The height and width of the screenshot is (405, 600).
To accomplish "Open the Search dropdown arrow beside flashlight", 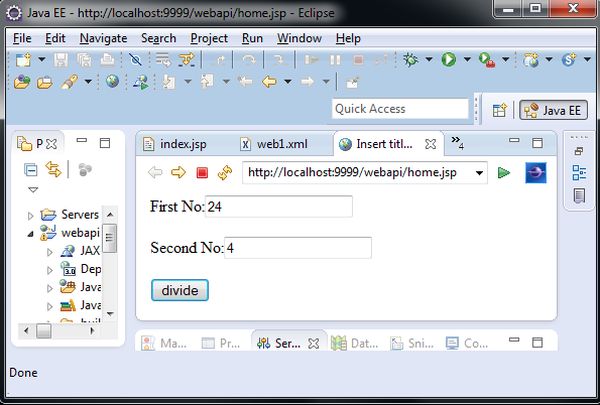I will [x=88, y=82].
